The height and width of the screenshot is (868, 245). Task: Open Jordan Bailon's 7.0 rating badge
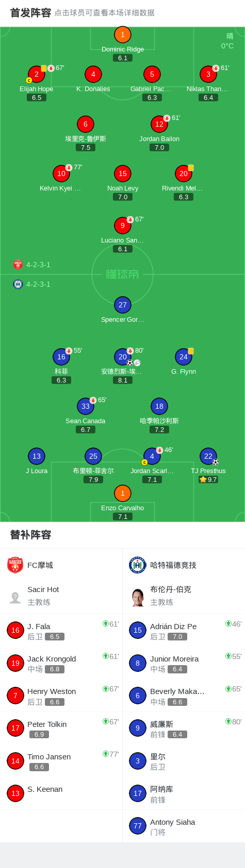click(159, 148)
